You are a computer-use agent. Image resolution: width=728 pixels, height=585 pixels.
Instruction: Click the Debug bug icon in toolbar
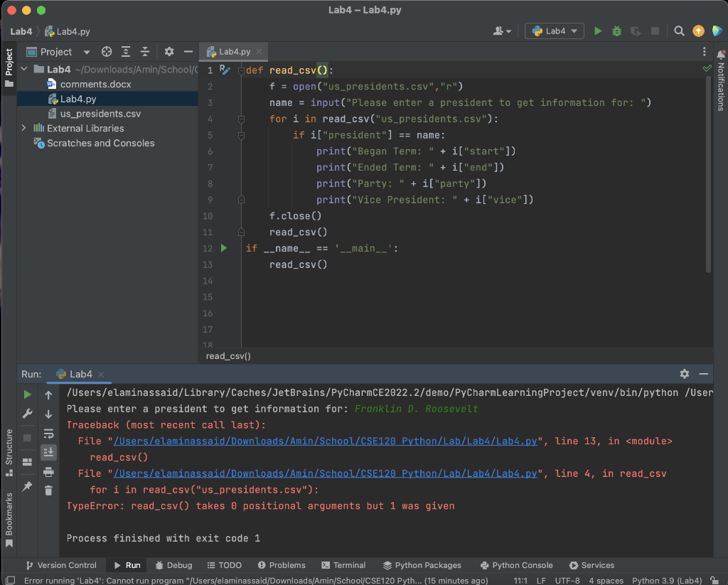(616, 31)
